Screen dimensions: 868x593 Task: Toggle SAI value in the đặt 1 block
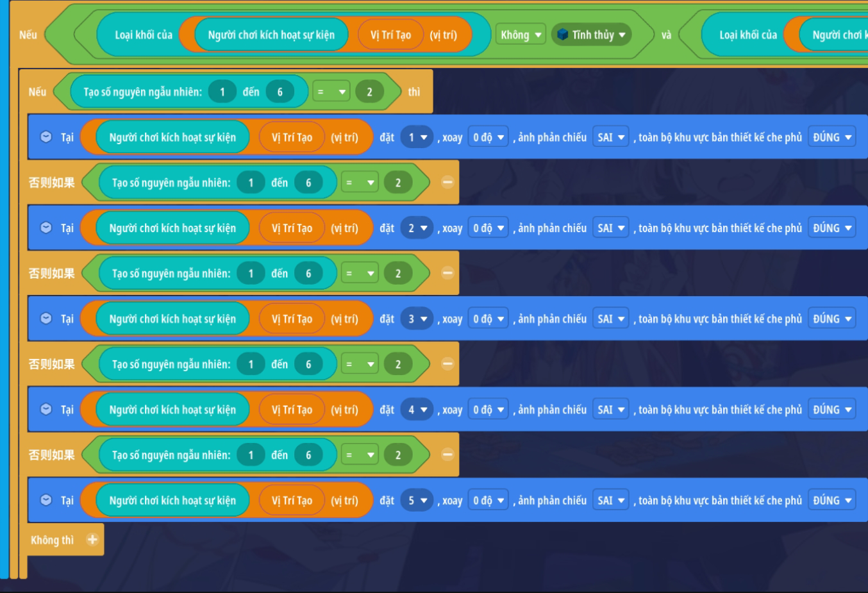click(610, 137)
